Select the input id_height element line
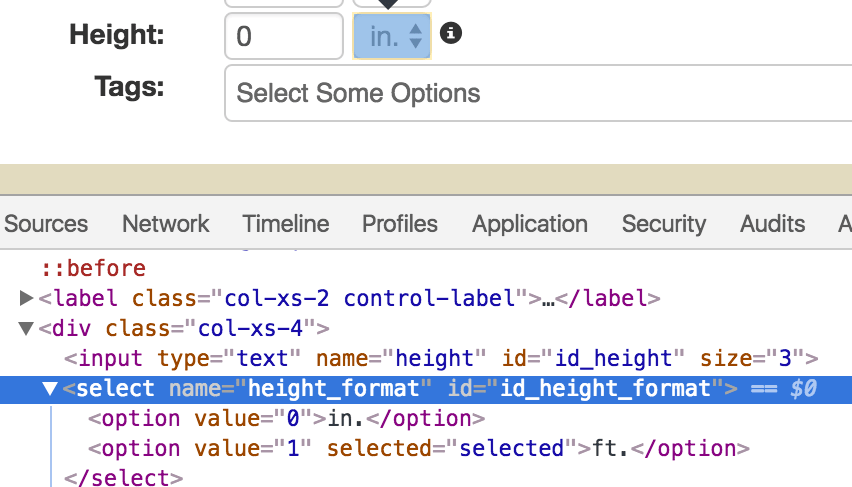This screenshot has width=852, height=487. (x=440, y=358)
